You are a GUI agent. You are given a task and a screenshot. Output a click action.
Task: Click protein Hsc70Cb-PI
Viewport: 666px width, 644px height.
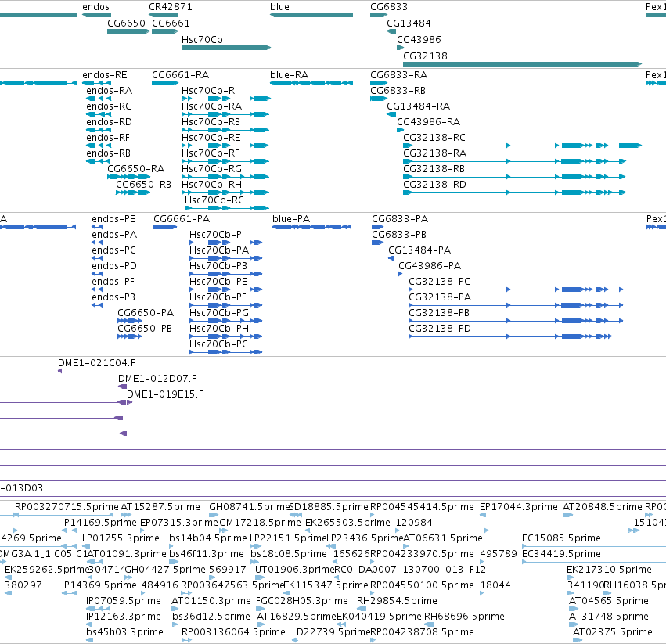pos(217,235)
